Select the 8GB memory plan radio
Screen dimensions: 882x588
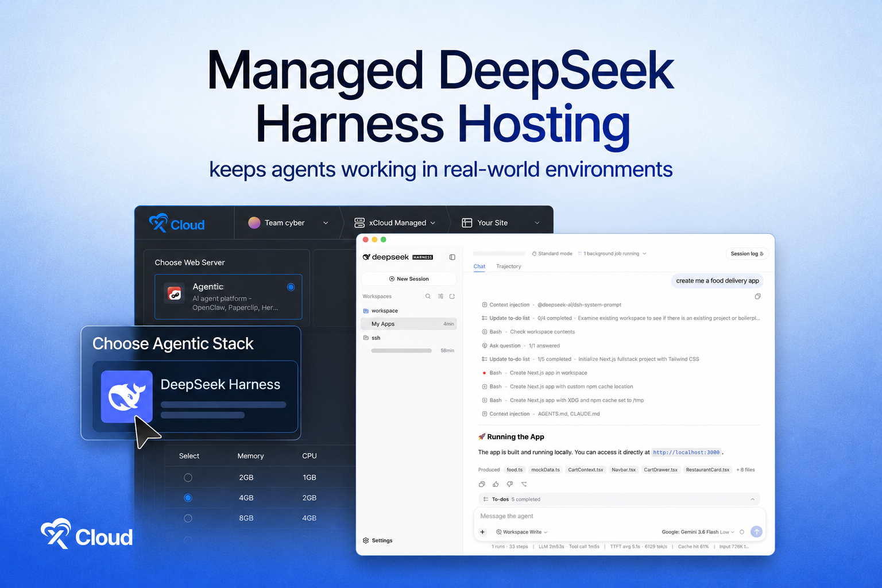point(188,519)
